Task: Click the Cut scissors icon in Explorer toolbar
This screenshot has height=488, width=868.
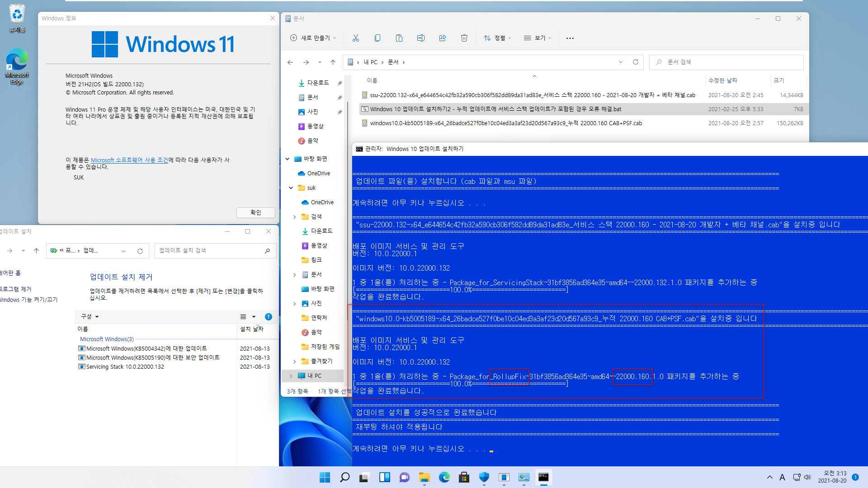Action: [356, 38]
